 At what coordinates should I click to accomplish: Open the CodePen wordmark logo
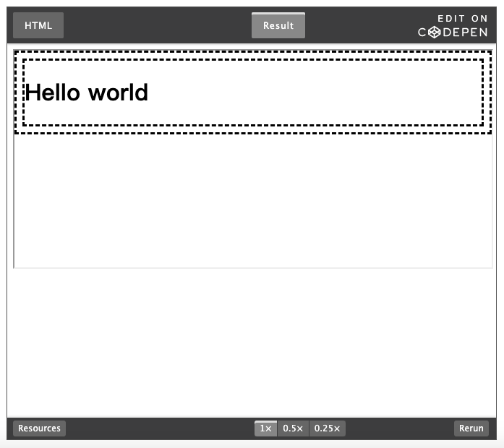453,33
